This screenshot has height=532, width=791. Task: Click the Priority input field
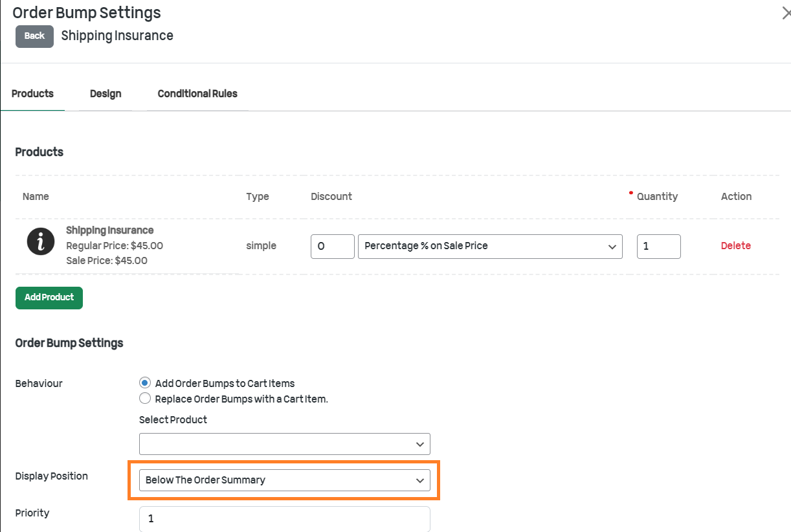click(284, 518)
